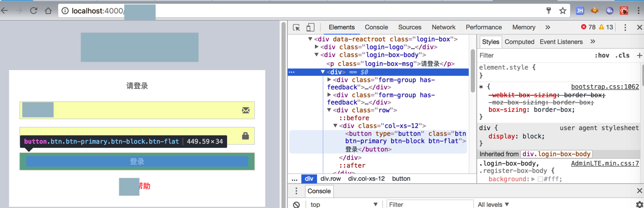Collapse the div data-reactroot login-box node
Viewport: 644px width, 208px height.
click(310, 39)
